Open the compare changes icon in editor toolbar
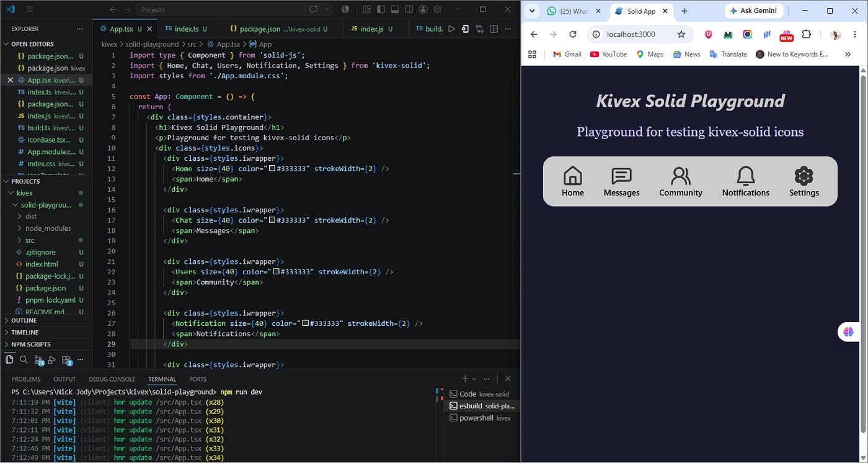The image size is (868, 463). tap(479, 29)
